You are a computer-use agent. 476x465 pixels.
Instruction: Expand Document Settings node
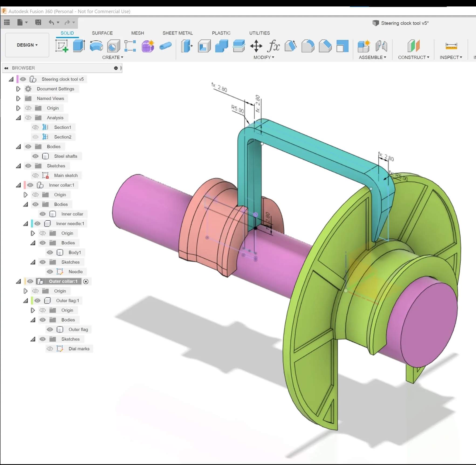[x=18, y=89]
